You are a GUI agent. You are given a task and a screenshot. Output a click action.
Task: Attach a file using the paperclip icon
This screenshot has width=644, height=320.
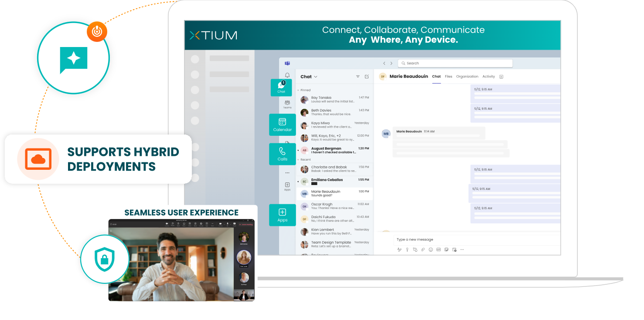(x=423, y=250)
